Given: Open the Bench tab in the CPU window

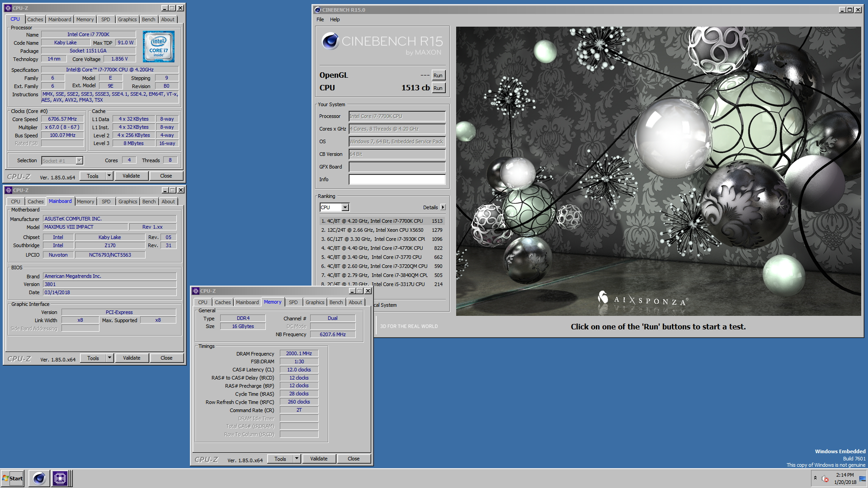Looking at the screenshot, I should click(x=148, y=19).
